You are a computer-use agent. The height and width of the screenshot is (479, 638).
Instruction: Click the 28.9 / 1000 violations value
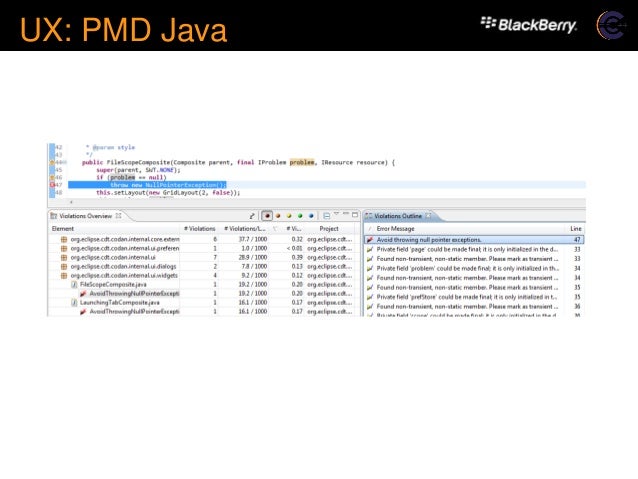click(x=253, y=257)
